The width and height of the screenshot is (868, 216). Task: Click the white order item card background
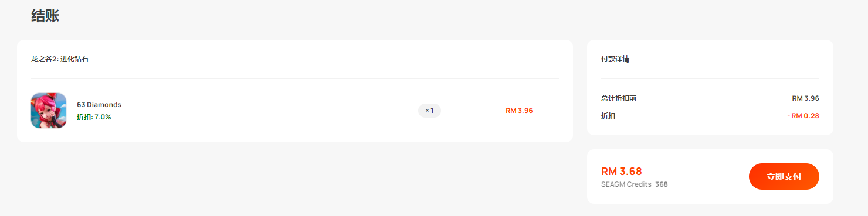coord(295,91)
